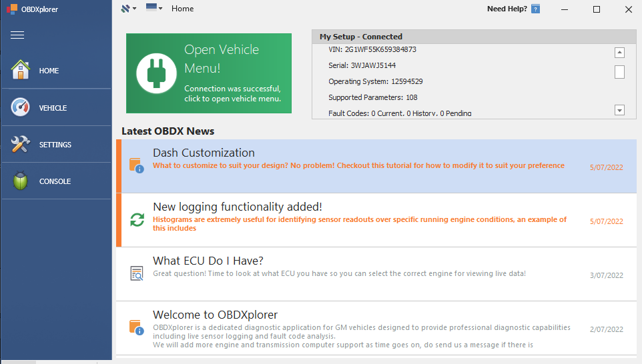Click the 2/07/2022 date label
Viewport: 642px width, 364px height.
[607, 329]
